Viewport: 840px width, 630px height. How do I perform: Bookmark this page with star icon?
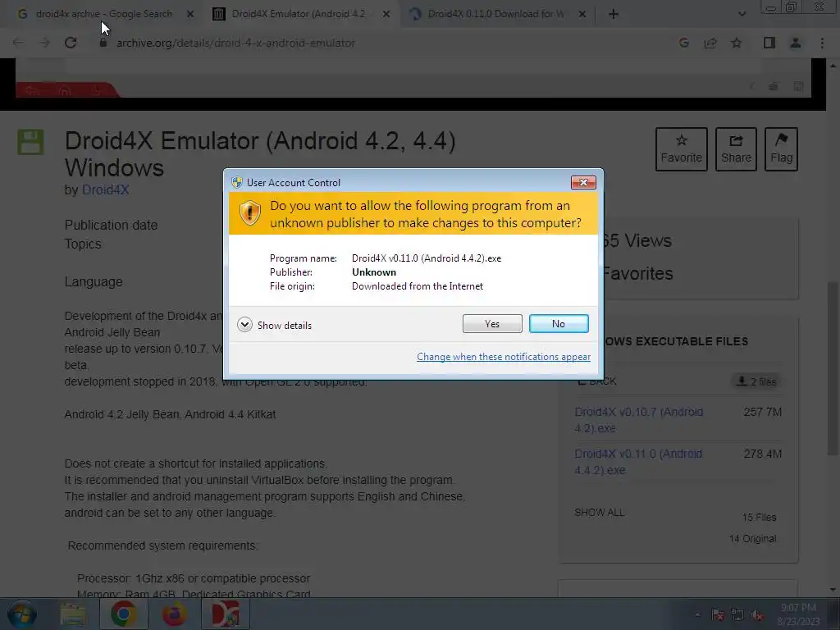coord(737,43)
